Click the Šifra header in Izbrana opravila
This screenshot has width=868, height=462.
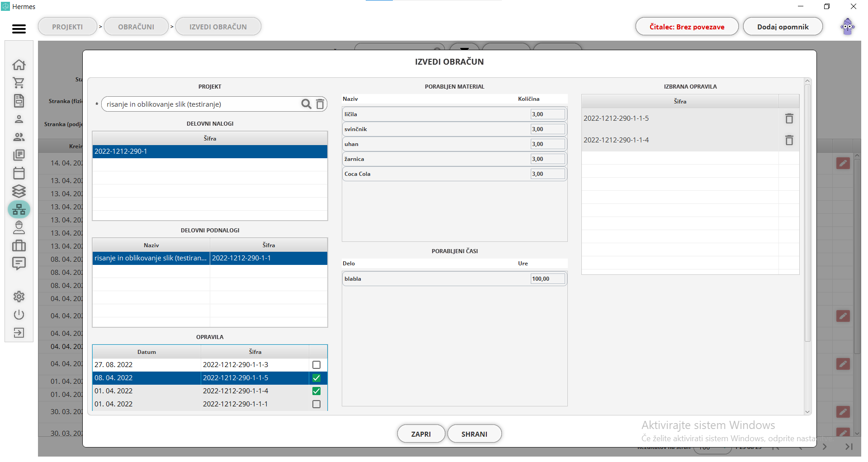(680, 101)
